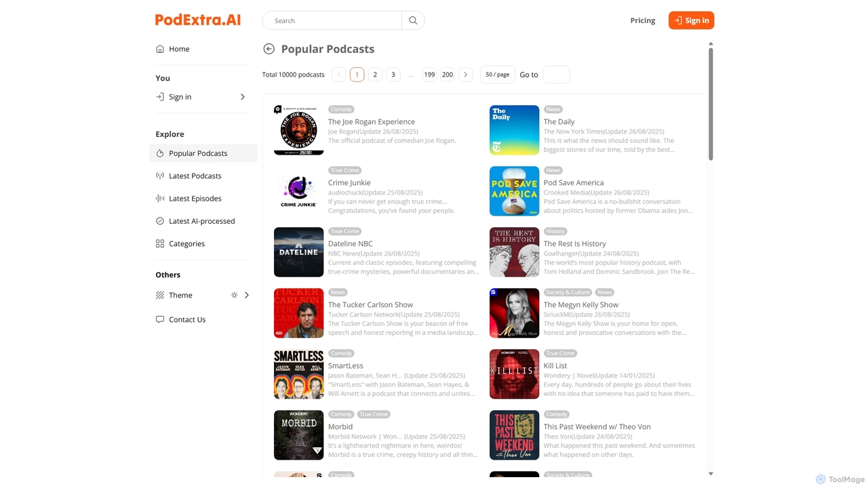Select page 200 in pagination
868x488 pixels.
(x=448, y=75)
